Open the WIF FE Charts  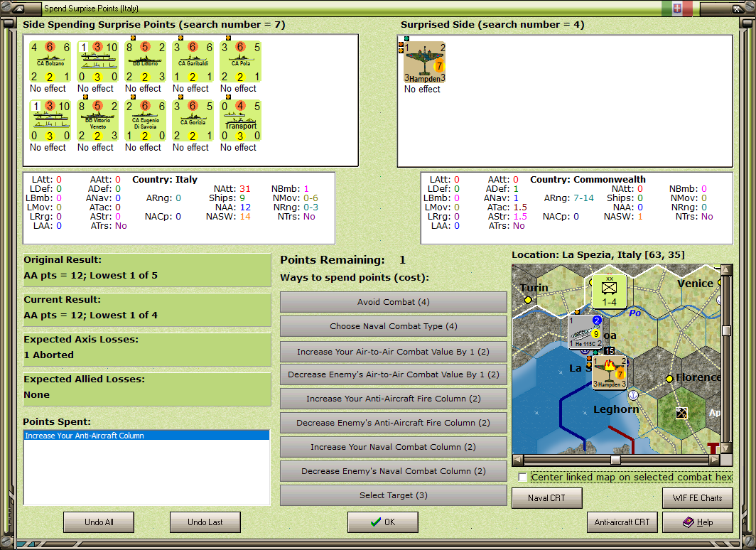click(698, 498)
